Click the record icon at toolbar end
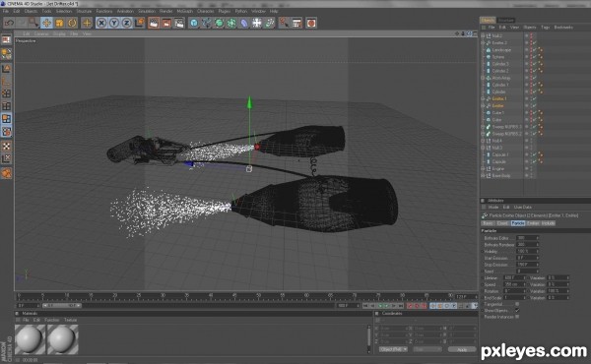Screen dimensions: 591x364 point(311,23)
